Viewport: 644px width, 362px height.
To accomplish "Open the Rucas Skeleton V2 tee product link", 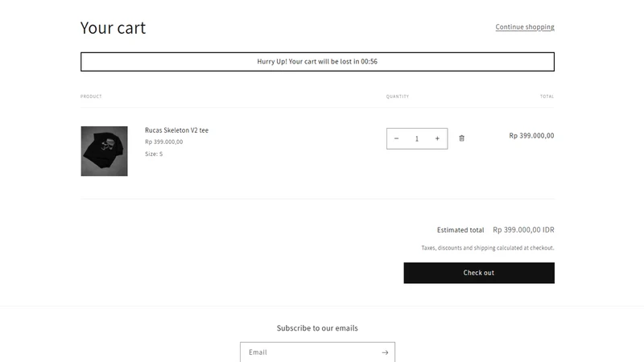I will pyautogui.click(x=176, y=130).
